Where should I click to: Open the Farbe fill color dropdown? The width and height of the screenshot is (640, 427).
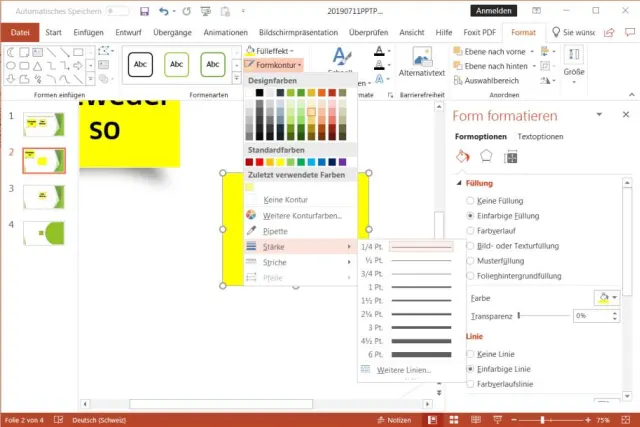(x=607, y=297)
